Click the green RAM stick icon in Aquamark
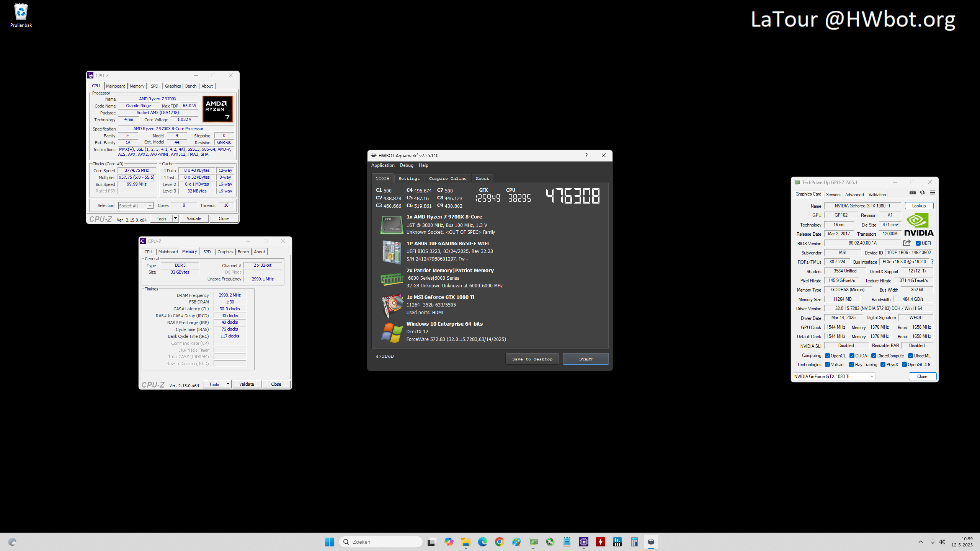 [391, 279]
